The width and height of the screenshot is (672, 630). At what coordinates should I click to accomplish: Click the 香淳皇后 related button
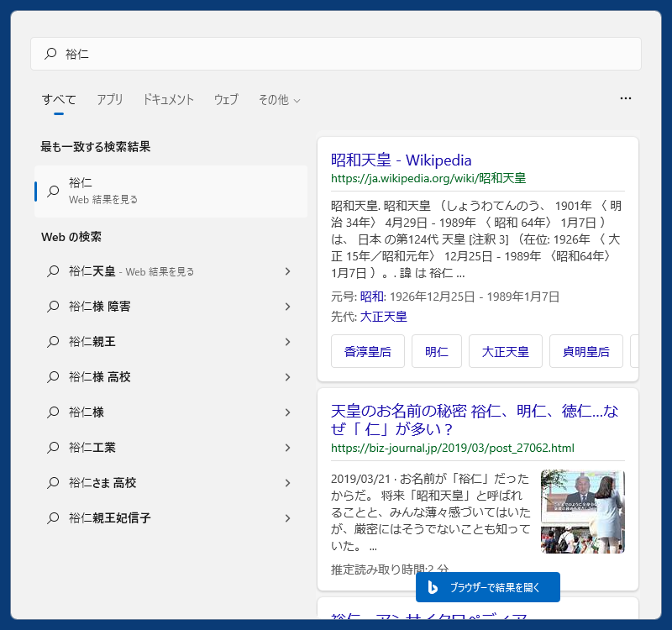point(368,351)
